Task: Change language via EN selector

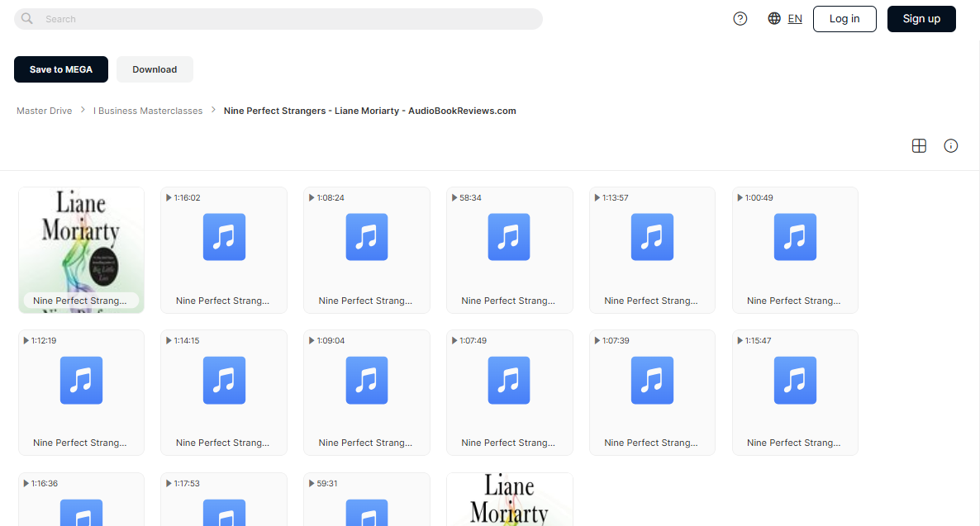Action: point(795,19)
